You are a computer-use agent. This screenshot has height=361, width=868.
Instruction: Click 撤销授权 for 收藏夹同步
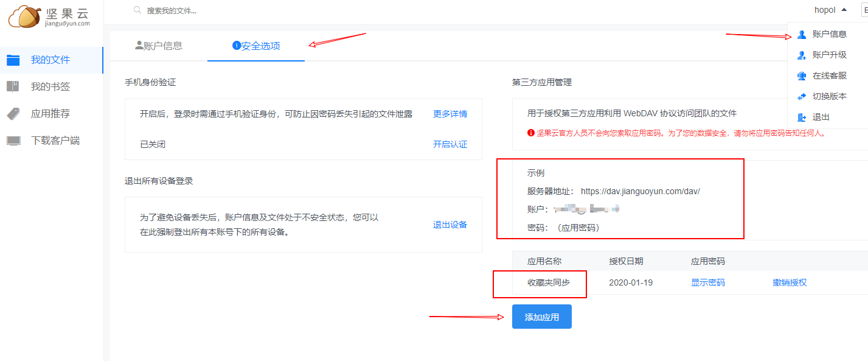tap(790, 282)
